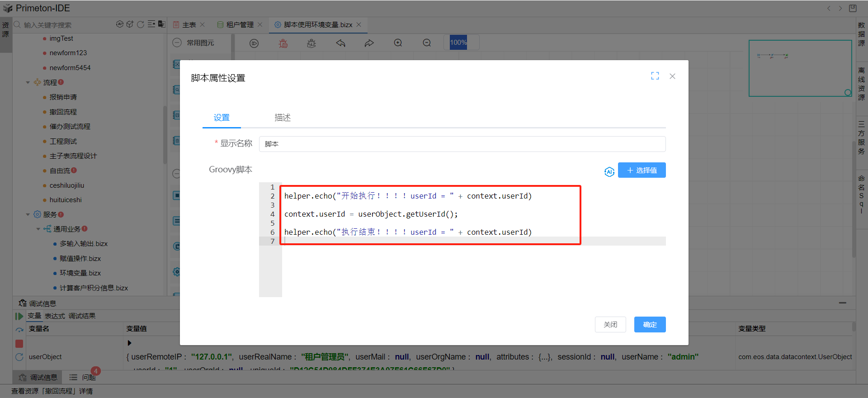Viewport: 868px width, 398px height.
Task: Zoom out with the magnifier minus icon
Action: point(427,43)
